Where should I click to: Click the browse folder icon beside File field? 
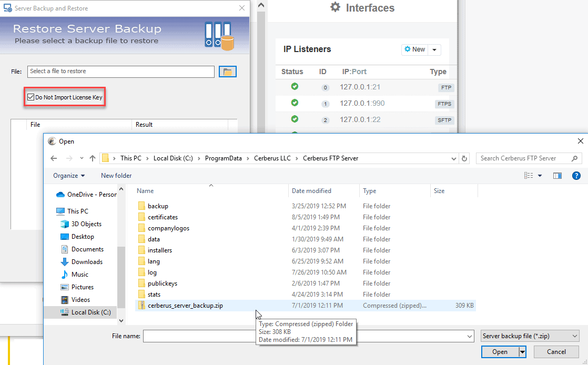pyautogui.click(x=228, y=72)
